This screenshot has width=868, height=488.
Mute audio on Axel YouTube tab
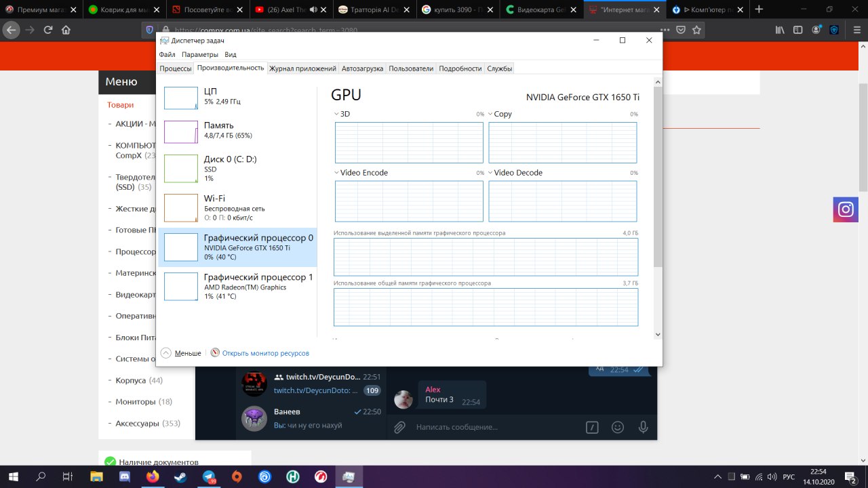(x=313, y=9)
